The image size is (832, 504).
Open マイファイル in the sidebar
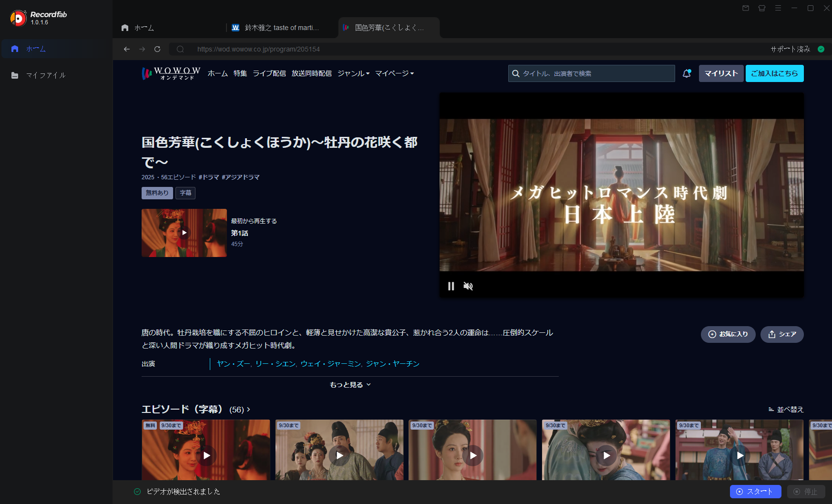coord(56,75)
